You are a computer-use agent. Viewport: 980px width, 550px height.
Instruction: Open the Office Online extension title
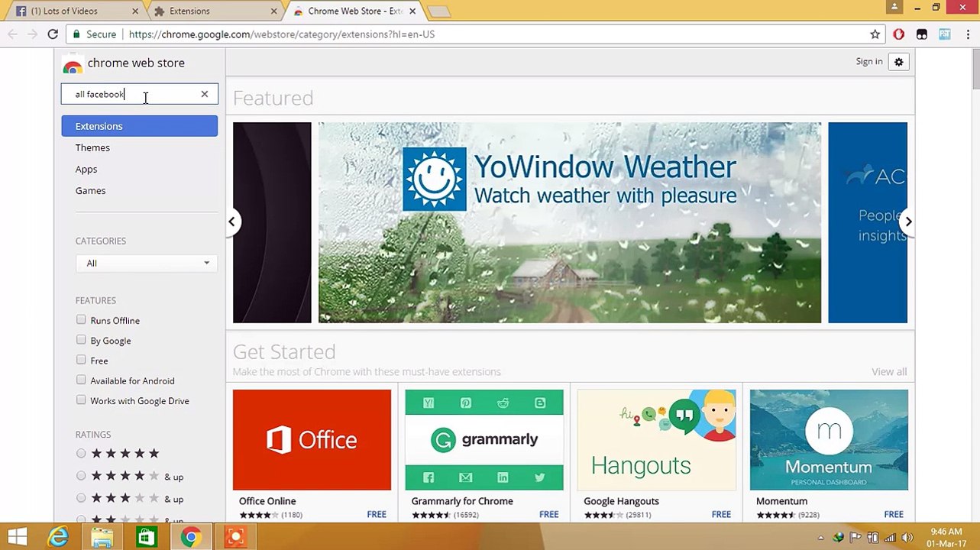[267, 501]
